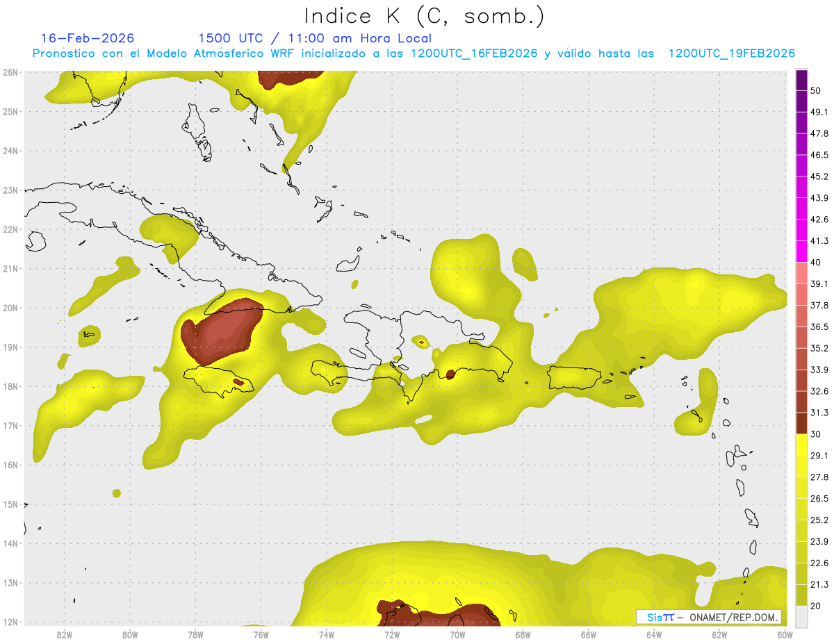Click the longitude label '78W'
This screenshot has height=644, width=834.
point(195,636)
